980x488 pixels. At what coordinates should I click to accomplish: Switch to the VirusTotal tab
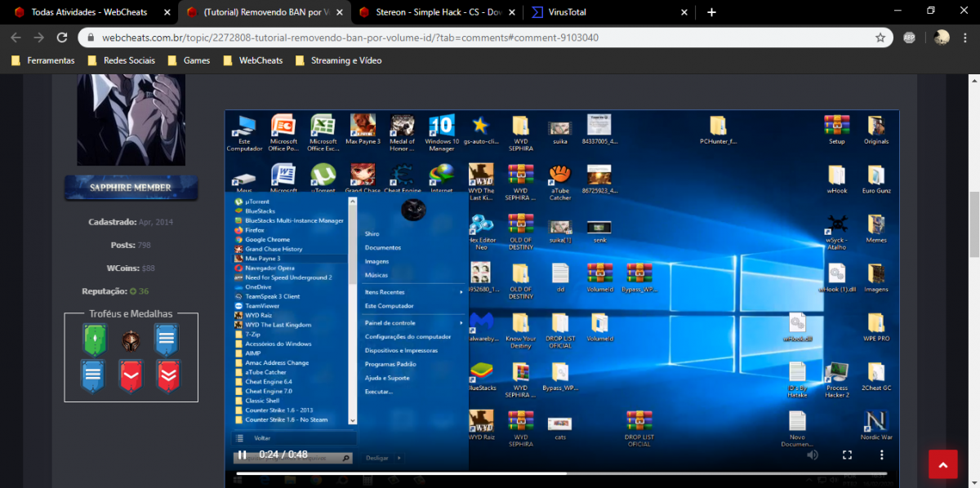(x=609, y=12)
